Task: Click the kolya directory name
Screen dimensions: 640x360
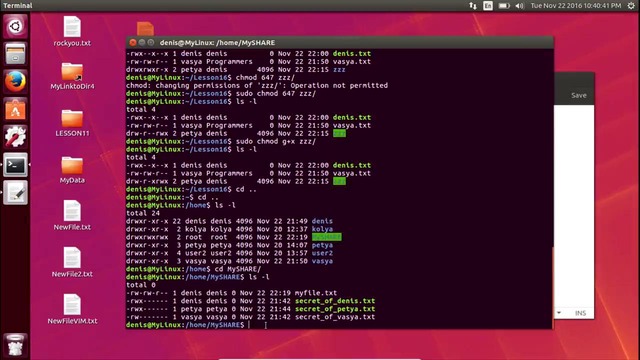Action: 322,229
